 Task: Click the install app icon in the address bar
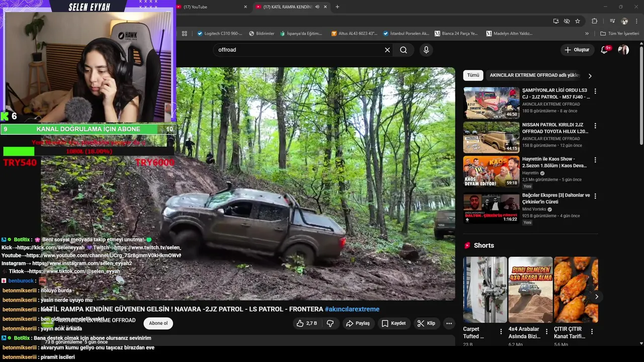556,21
